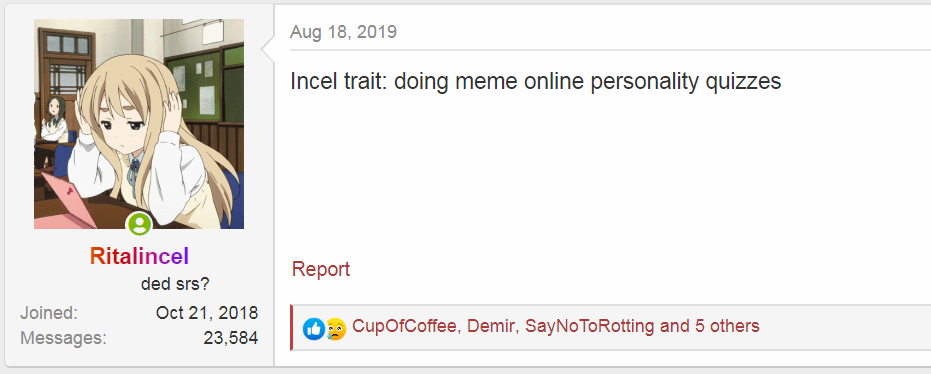The image size is (931, 374).
Task: Click the message count 23,584
Action: pyautogui.click(x=230, y=338)
